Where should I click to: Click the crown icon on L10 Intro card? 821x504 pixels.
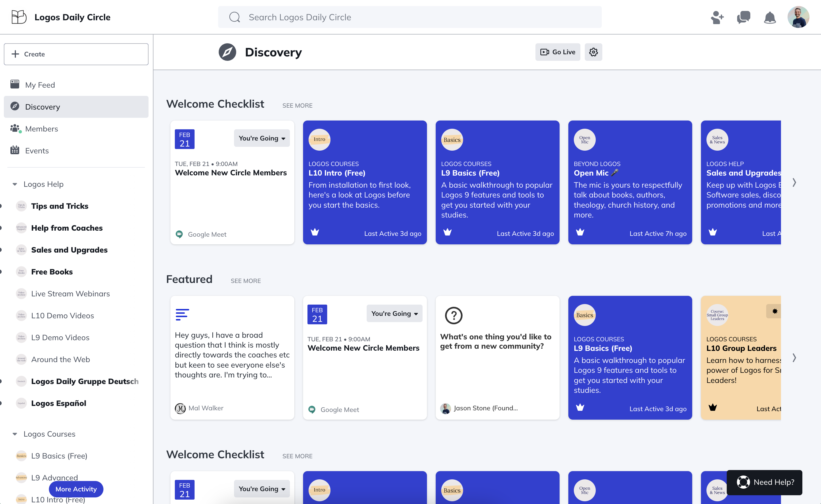coord(315,232)
